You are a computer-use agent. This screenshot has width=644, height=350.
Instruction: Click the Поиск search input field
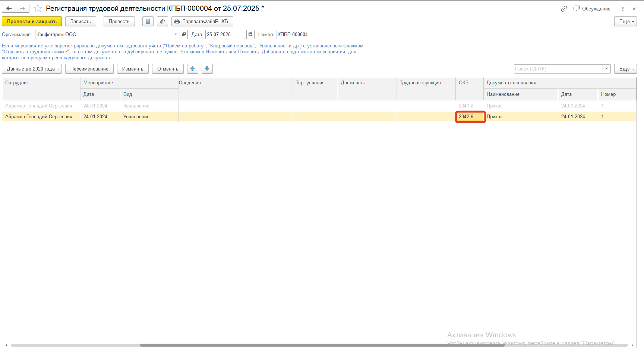(558, 69)
